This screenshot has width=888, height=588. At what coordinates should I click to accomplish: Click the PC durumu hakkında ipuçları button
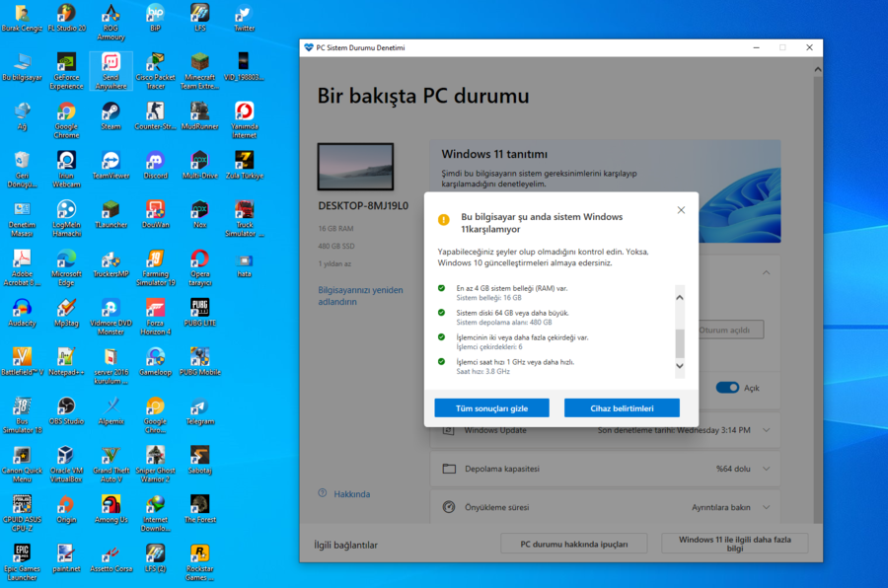coord(573,544)
